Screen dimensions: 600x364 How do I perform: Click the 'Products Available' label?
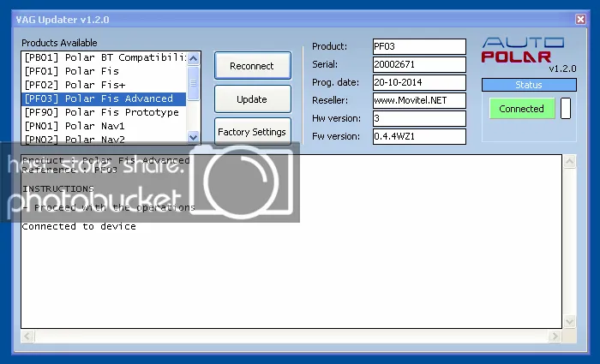(59, 43)
